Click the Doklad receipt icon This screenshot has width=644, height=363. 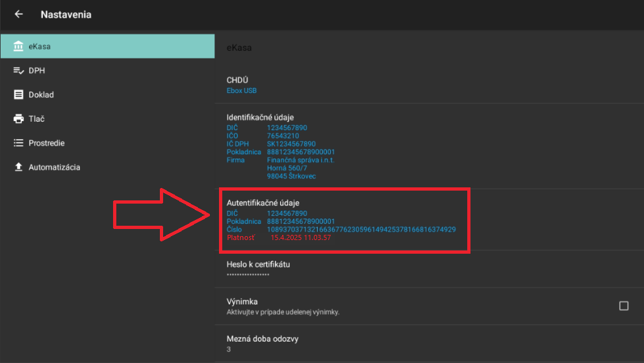click(18, 95)
